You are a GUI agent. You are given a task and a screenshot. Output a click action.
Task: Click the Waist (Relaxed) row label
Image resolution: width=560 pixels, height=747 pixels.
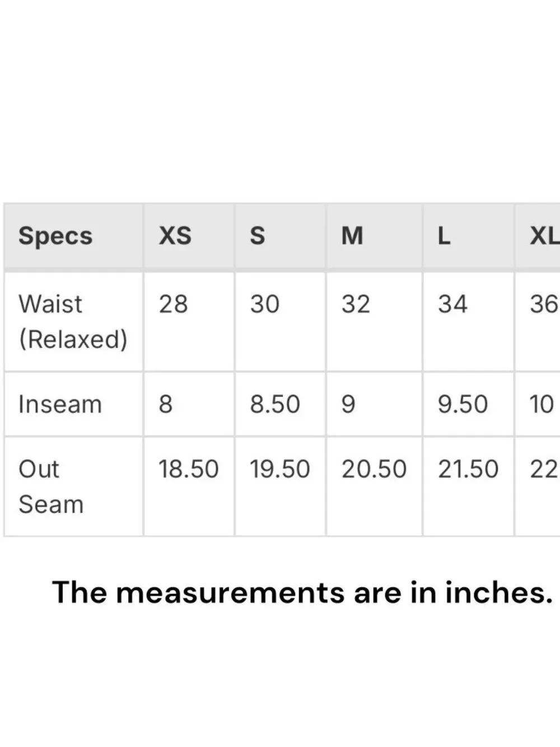pyautogui.click(x=73, y=322)
